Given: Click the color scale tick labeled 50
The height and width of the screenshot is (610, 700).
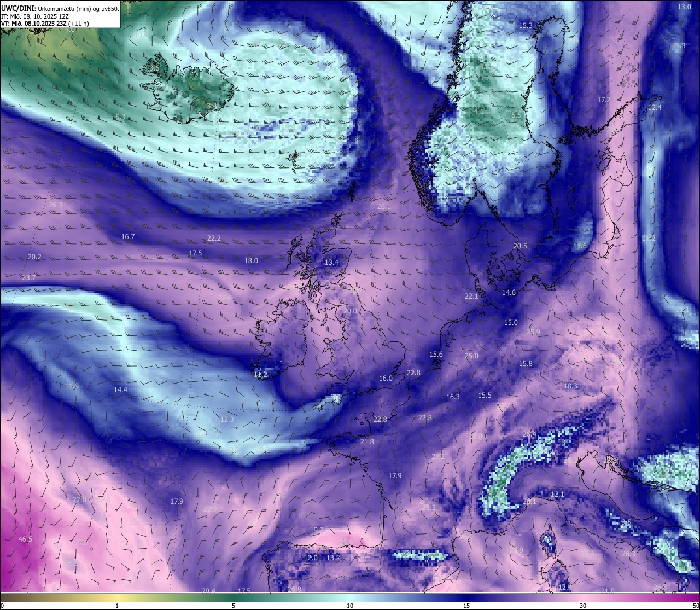Looking at the screenshot, I should click(695, 606).
